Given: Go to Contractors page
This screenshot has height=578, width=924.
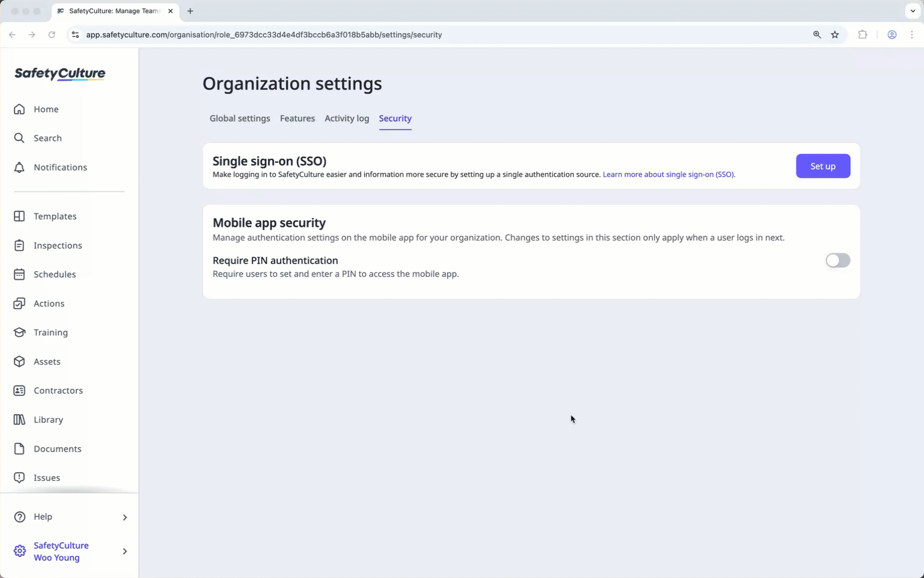Looking at the screenshot, I should [58, 390].
